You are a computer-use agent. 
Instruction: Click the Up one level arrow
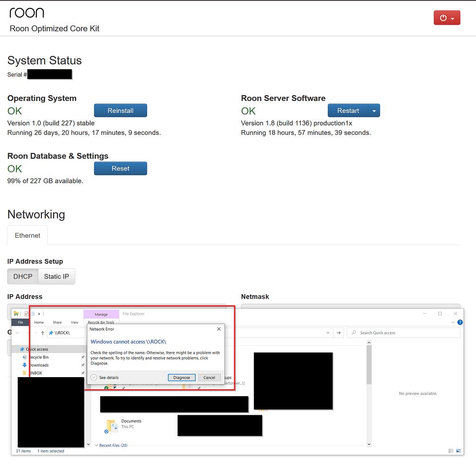pos(42,333)
